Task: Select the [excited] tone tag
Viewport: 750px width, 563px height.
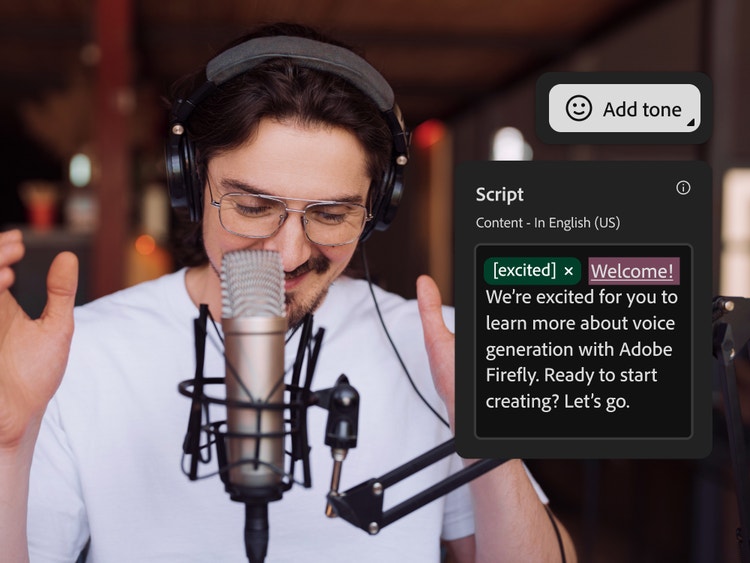Action: 532,271
